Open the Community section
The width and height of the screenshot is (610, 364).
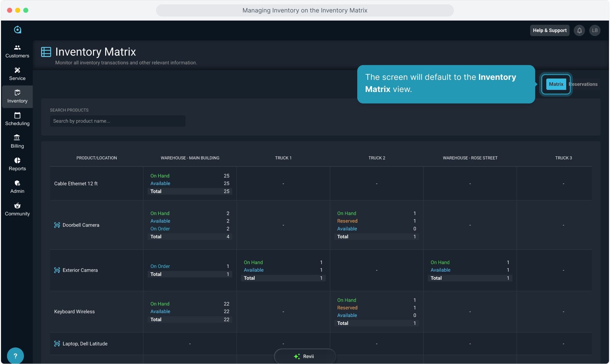[x=17, y=209]
